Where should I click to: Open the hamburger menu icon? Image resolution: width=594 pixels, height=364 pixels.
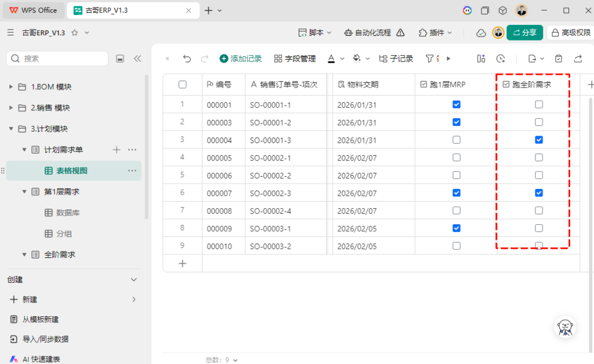click(10, 32)
